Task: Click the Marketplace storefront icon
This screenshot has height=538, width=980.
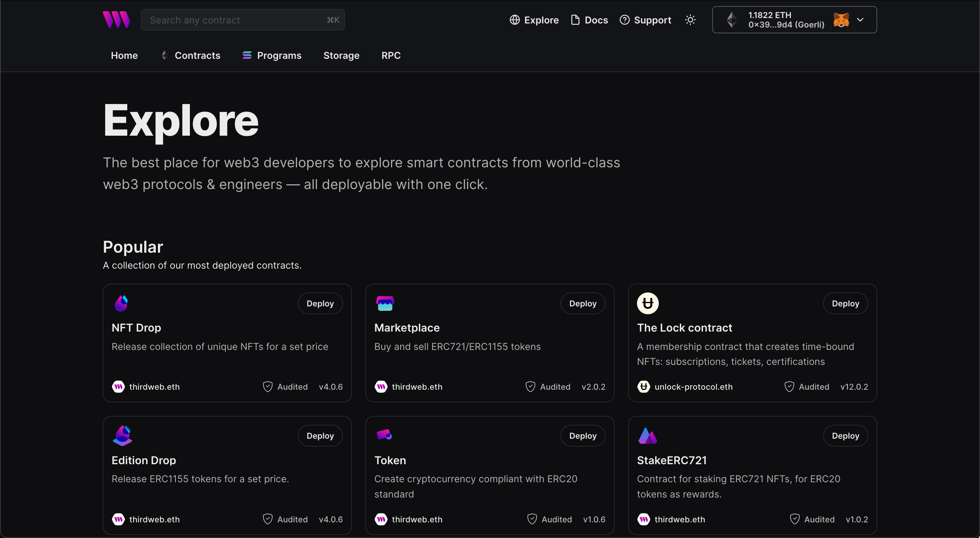Action: tap(385, 303)
